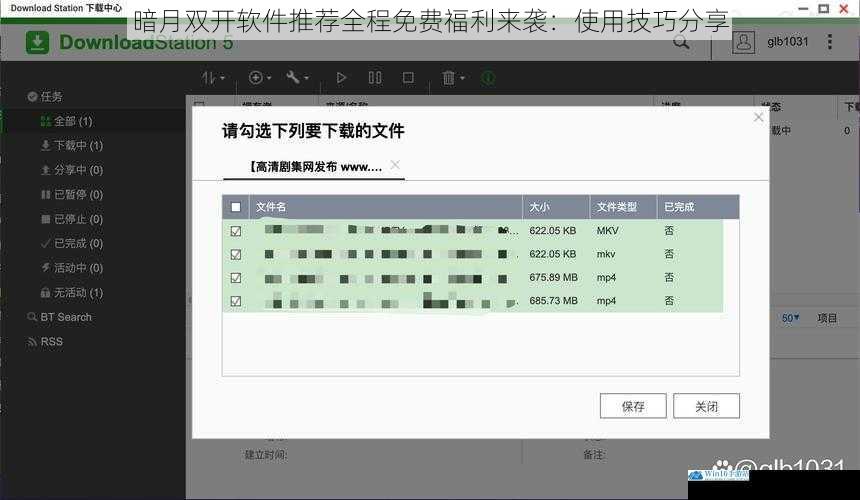
Task: Click the start play toolbar icon
Action: pos(341,78)
